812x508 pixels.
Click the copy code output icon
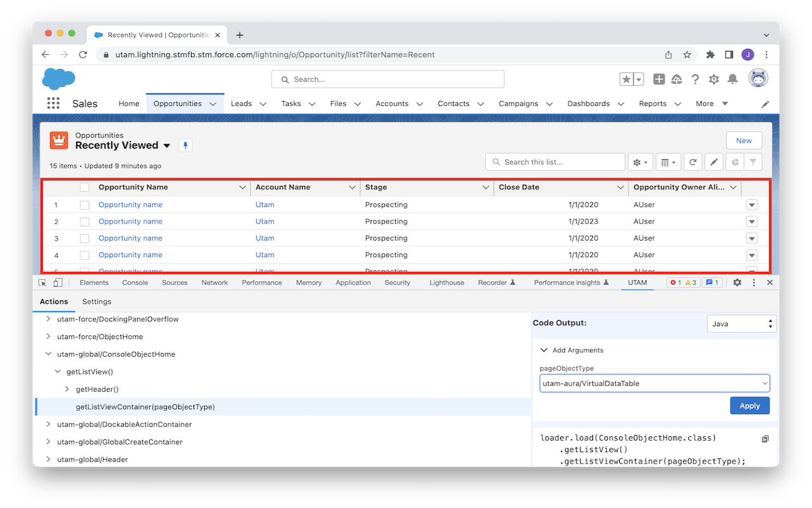tap(765, 439)
